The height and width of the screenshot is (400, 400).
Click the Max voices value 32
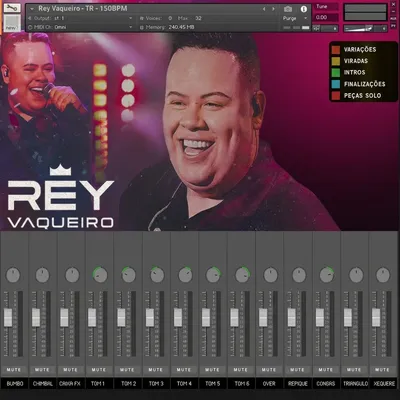(x=198, y=18)
